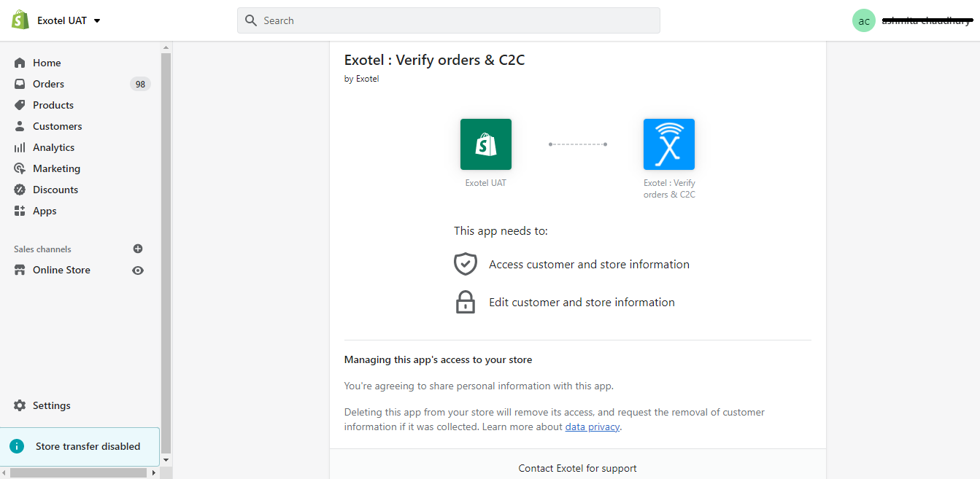Click the by Exotel developer label
The height and width of the screenshot is (479, 980).
click(x=361, y=79)
